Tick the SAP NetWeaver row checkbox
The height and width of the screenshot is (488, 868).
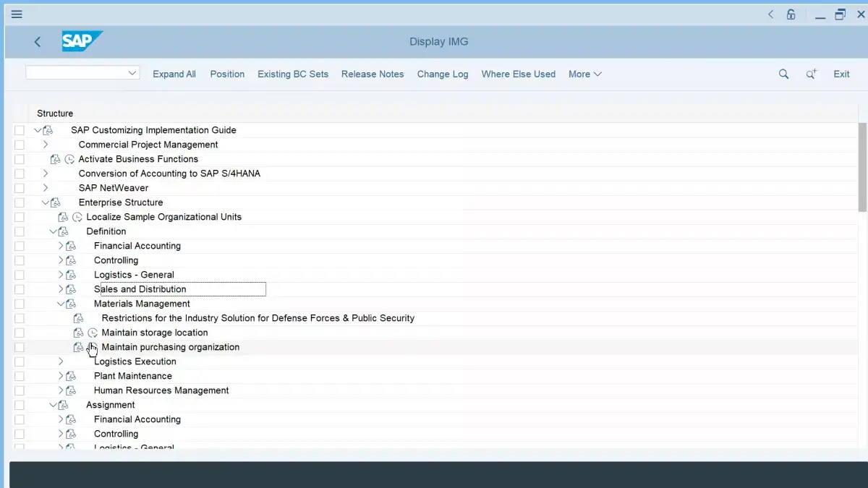20,188
